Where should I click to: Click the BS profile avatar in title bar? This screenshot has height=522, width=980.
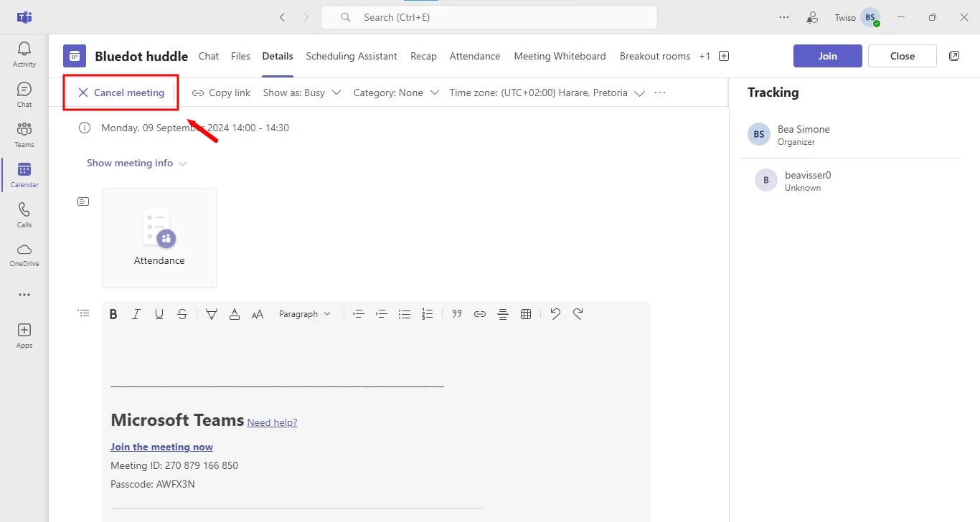click(870, 17)
